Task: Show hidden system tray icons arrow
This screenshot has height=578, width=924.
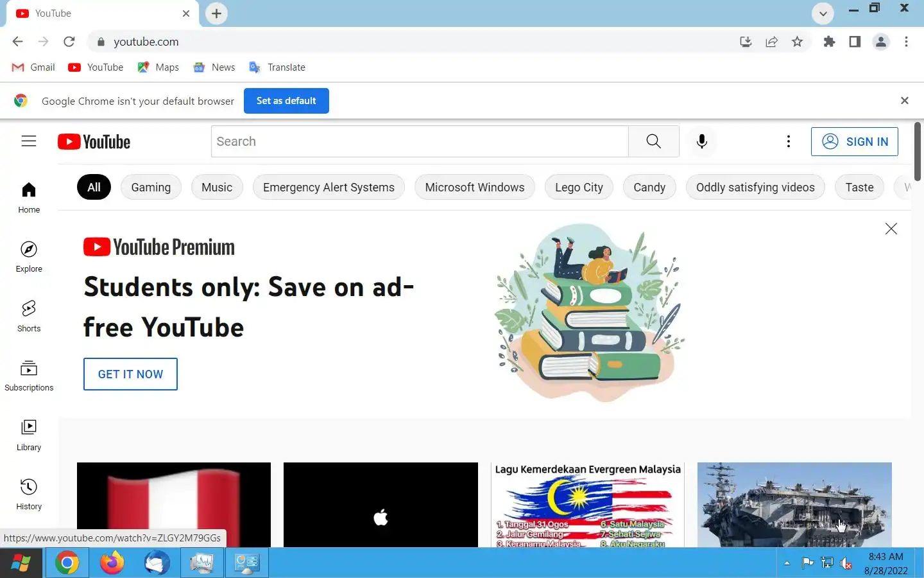Action: (787, 563)
